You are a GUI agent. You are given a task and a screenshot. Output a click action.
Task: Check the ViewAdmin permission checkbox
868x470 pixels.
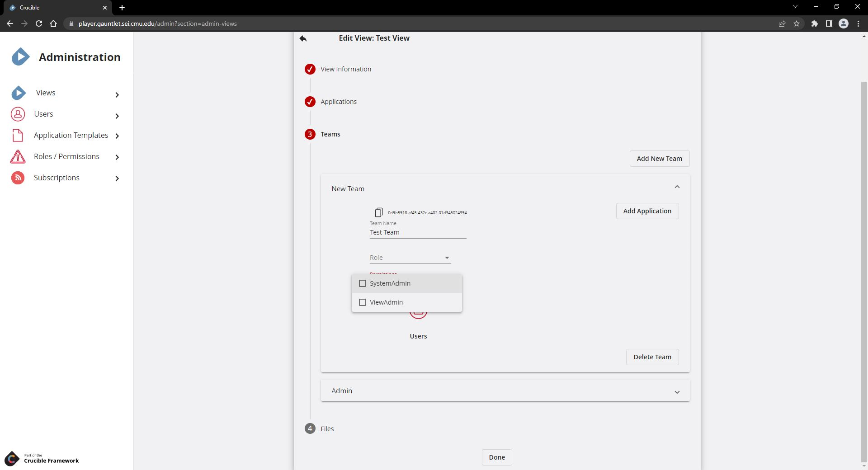point(363,302)
